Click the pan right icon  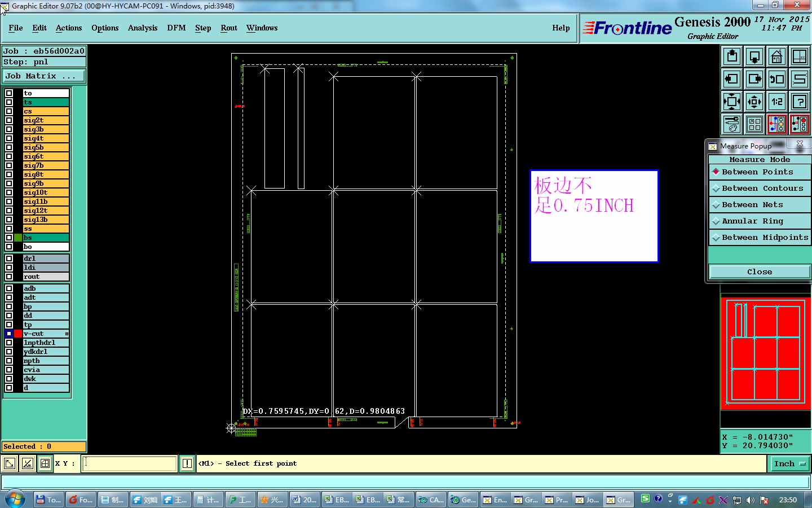pos(754,79)
